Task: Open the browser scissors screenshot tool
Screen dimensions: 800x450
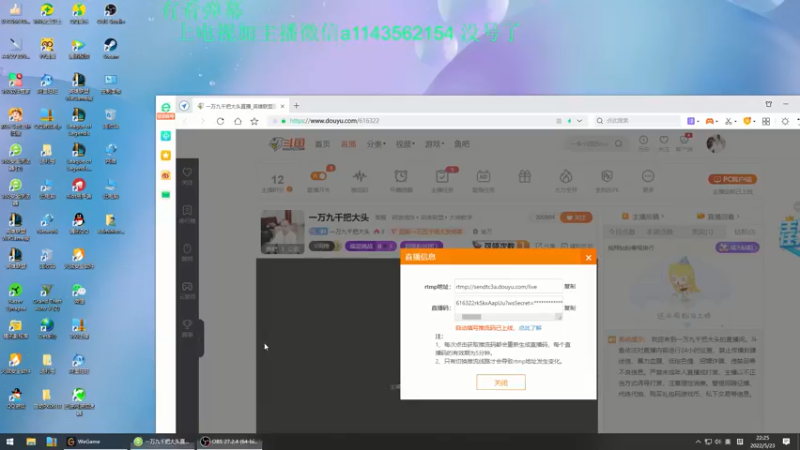Action: (729, 121)
